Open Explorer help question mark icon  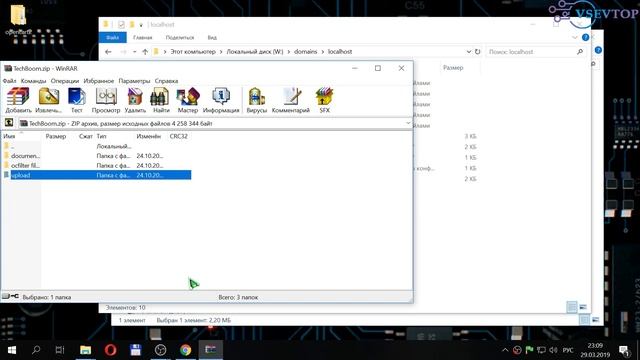pyautogui.click(x=585, y=37)
